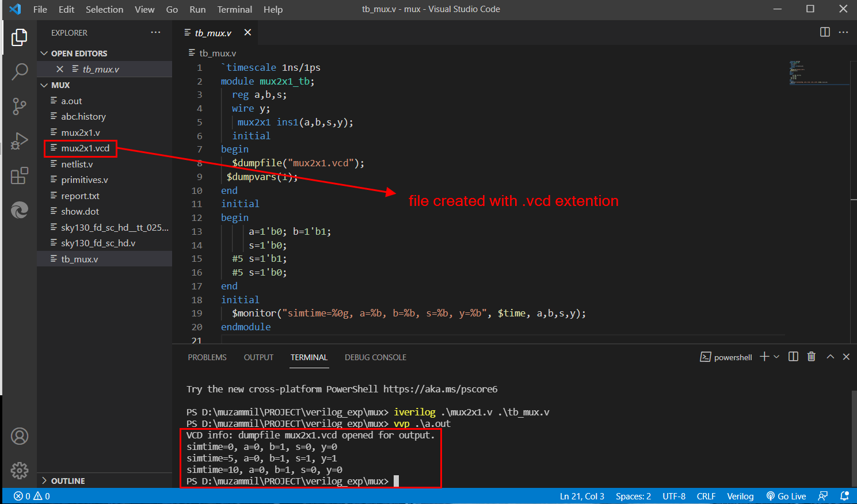Image resolution: width=857 pixels, height=504 pixels.
Task: Click the code minimap preview
Action: pos(819,73)
